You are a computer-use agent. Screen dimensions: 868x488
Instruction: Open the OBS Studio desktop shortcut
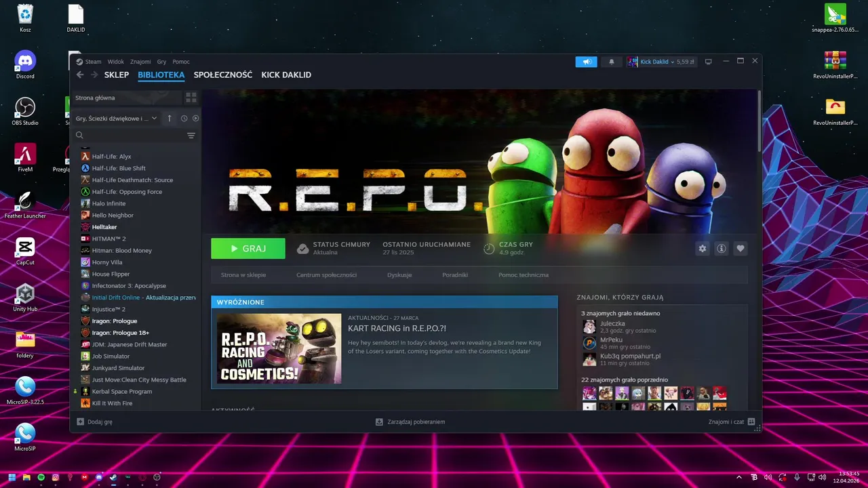[x=25, y=112]
